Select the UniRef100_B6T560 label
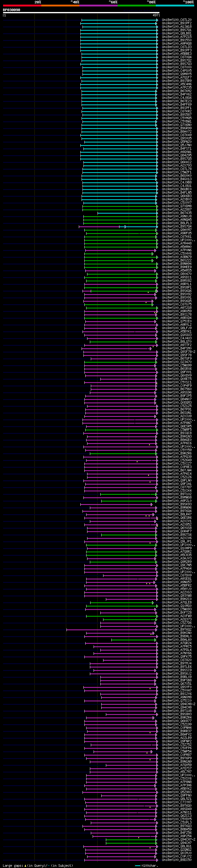This screenshot has height=868, width=197. point(177,389)
